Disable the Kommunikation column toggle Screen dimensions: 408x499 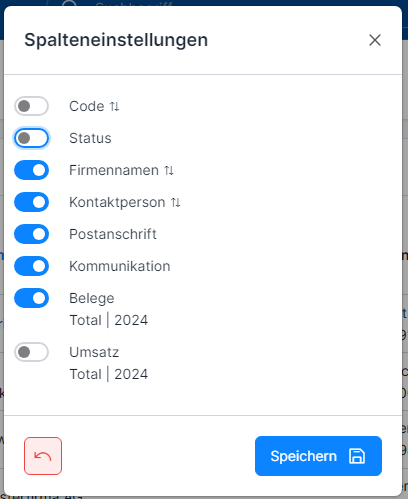31,266
